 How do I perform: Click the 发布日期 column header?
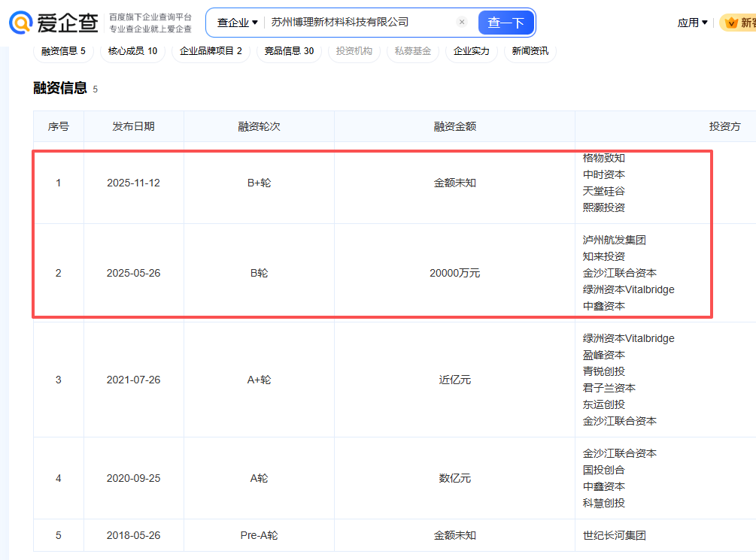coord(133,126)
